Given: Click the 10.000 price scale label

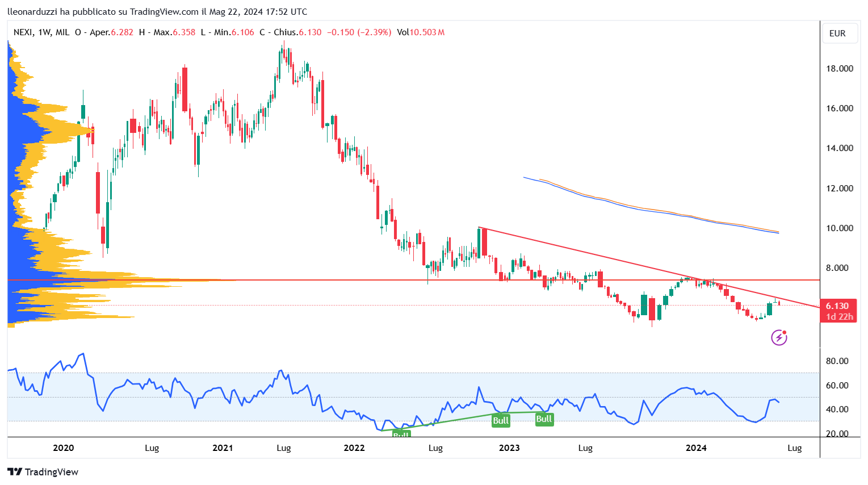Looking at the screenshot, I should tap(840, 228).
